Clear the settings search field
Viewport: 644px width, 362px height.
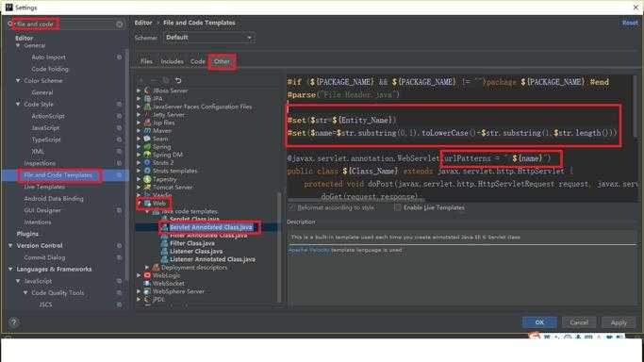[x=120, y=25]
